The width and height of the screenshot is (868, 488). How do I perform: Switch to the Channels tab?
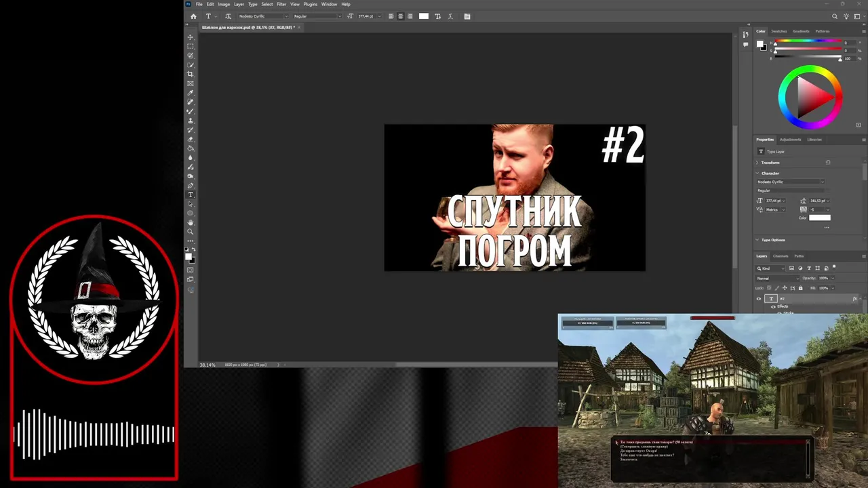pyautogui.click(x=781, y=256)
